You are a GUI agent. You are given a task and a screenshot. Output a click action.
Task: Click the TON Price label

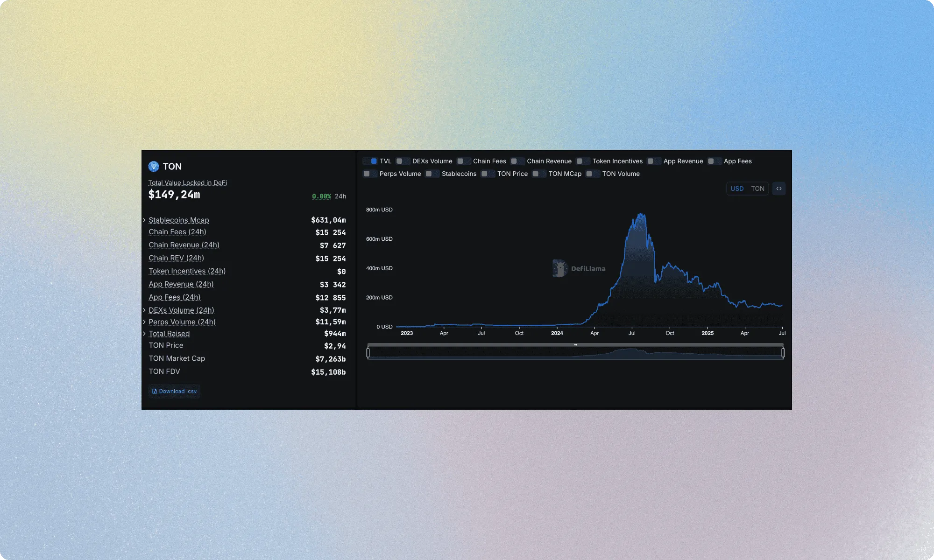[166, 345]
